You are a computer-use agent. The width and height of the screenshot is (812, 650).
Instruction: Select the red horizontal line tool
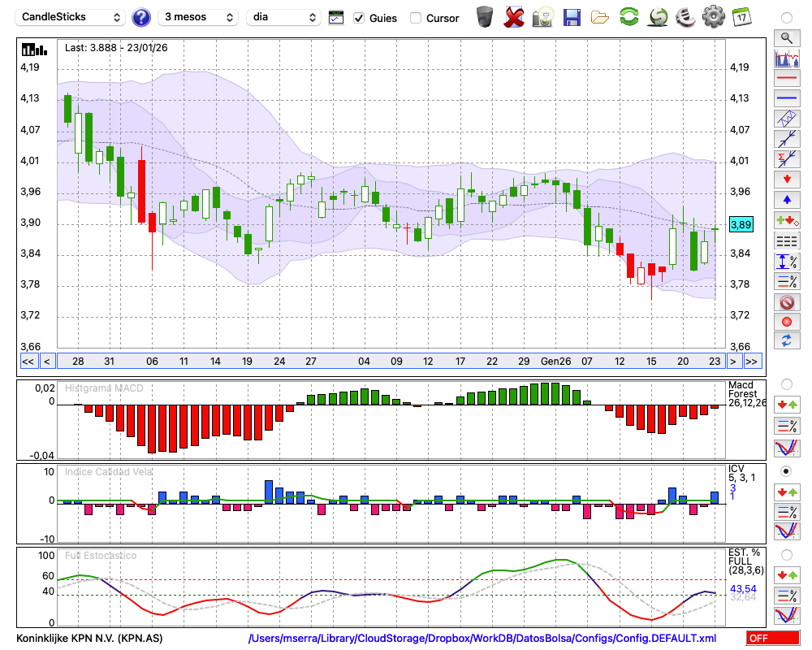tap(786, 78)
